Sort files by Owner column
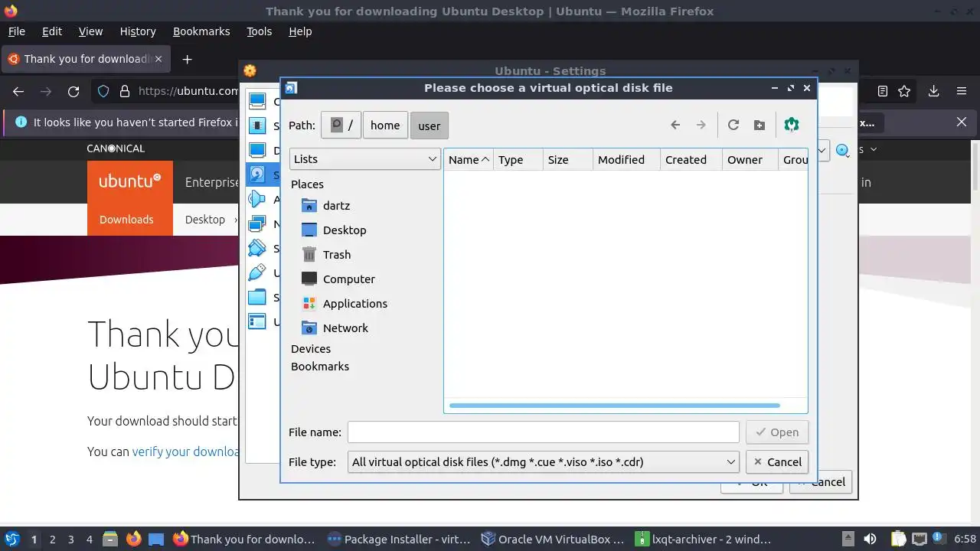 click(x=750, y=160)
